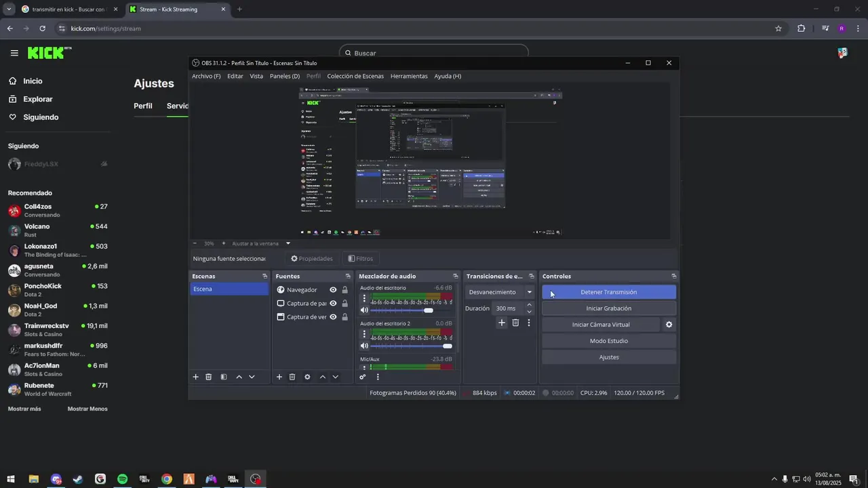Open virtual camera settings gear
The image size is (868, 488).
tap(669, 325)
